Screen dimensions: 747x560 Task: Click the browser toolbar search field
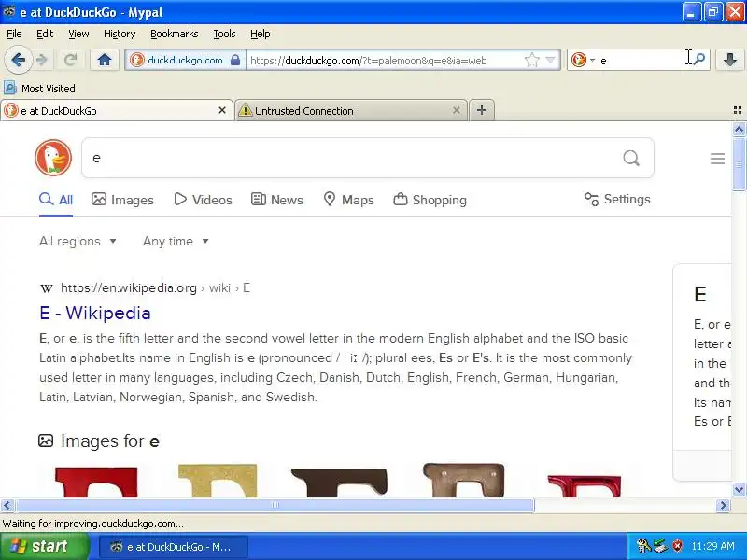click(641, 61)
